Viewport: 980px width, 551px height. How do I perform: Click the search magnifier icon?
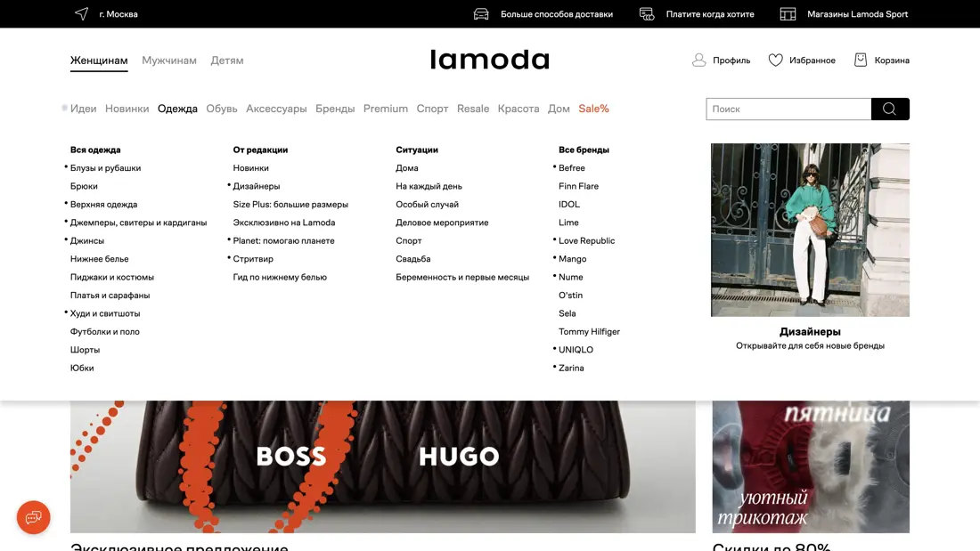(x=889, y=109)
